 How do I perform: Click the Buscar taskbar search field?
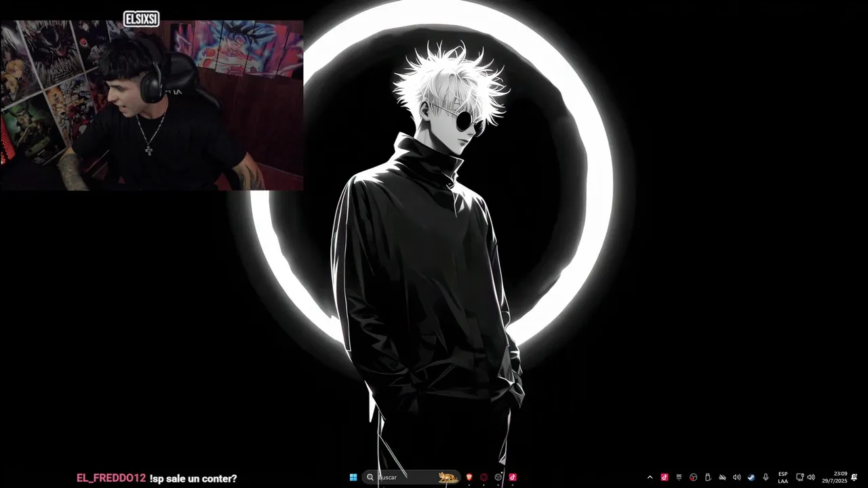tap(411, 477)
